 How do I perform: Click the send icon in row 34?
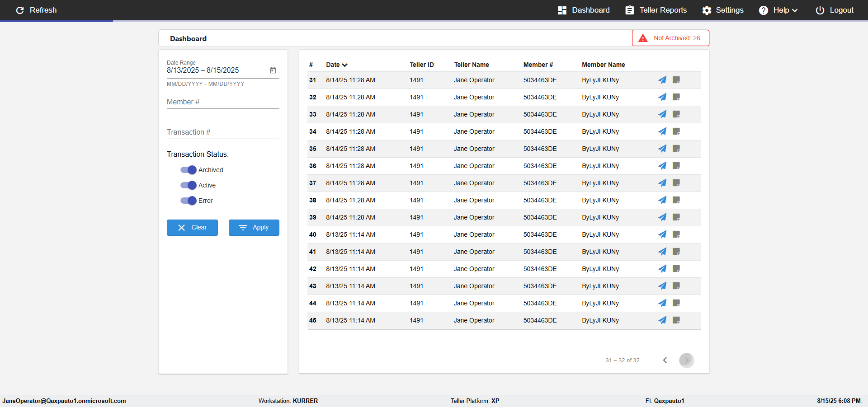662,131
